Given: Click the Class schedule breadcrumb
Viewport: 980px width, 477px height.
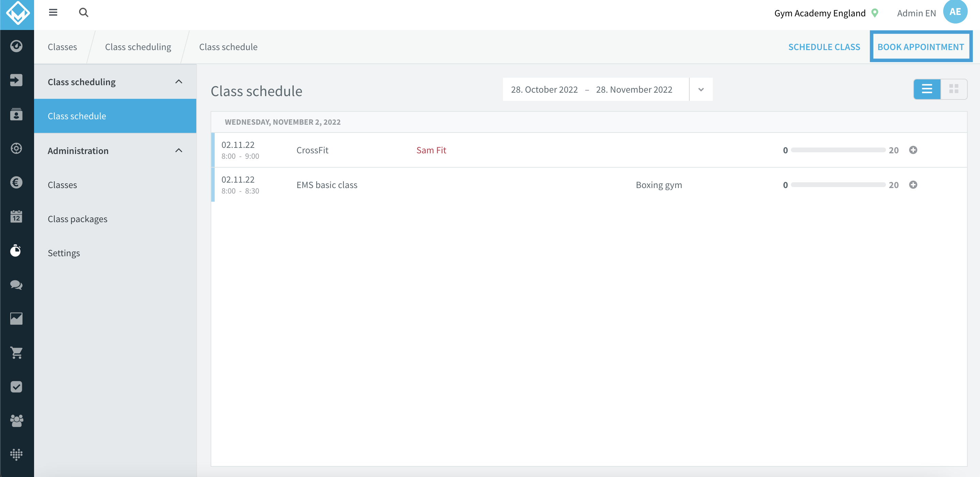Looking at the screenshot, I should click(228, 47).
